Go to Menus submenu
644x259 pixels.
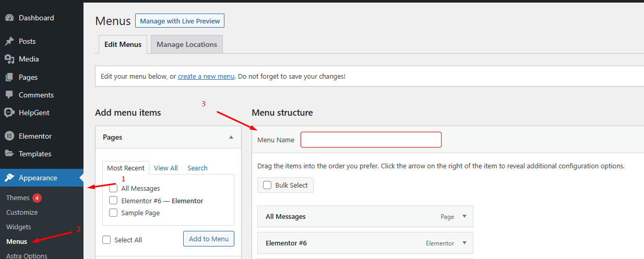[x=17, y=242]
